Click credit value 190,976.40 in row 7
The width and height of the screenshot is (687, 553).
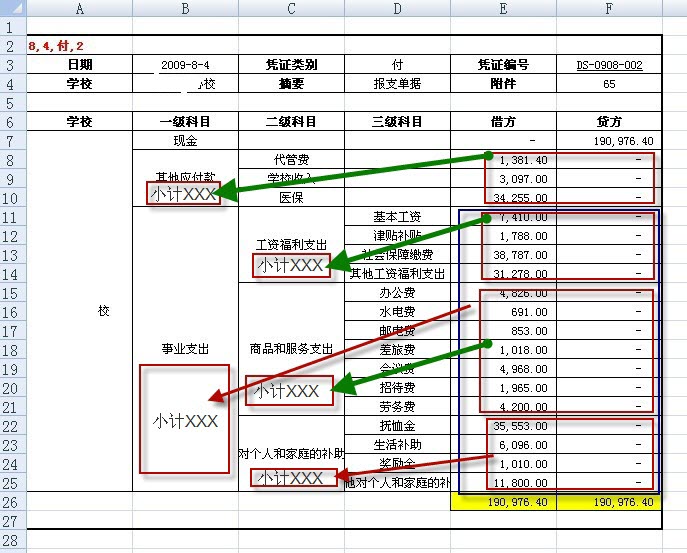coord(623,141)
